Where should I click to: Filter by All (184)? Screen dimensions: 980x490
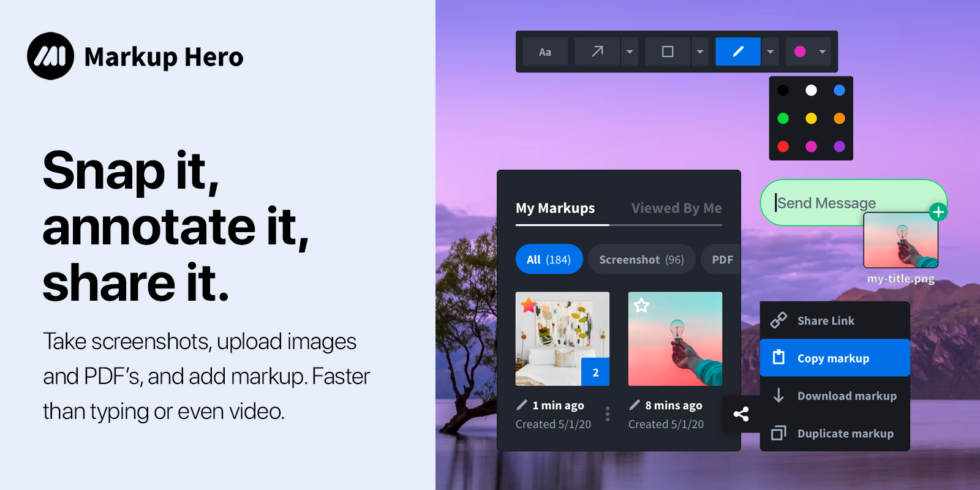pyautogui.click(x=549, y=259)
